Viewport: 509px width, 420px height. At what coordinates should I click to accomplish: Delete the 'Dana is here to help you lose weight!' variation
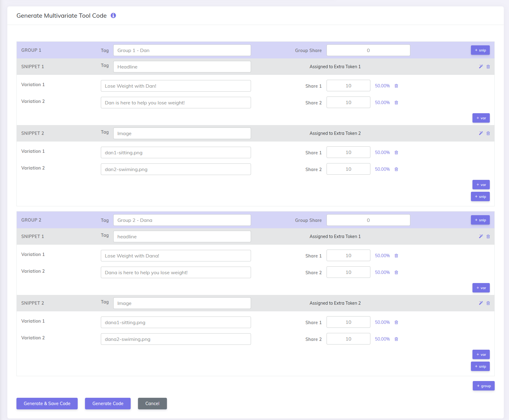396,272
